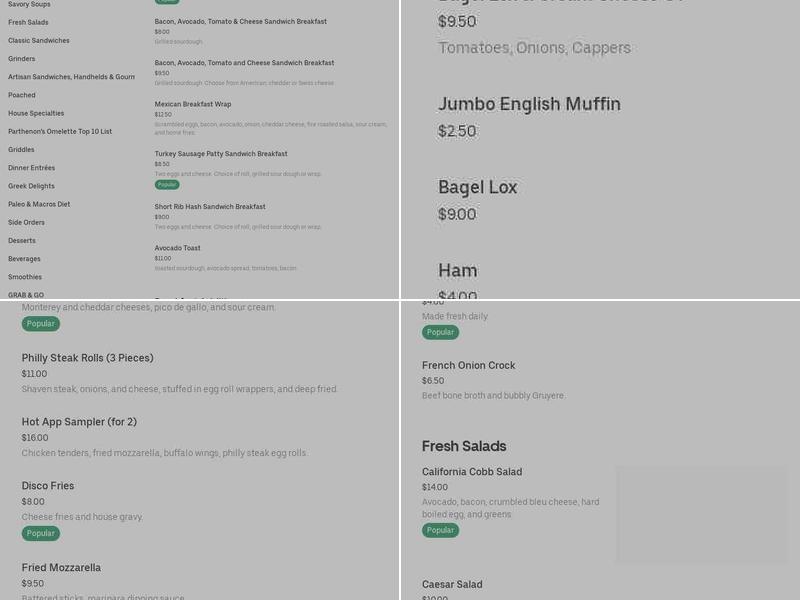Select the "Smoothies" category
Screen dimensions: 800x600
[x=28, y=277]
